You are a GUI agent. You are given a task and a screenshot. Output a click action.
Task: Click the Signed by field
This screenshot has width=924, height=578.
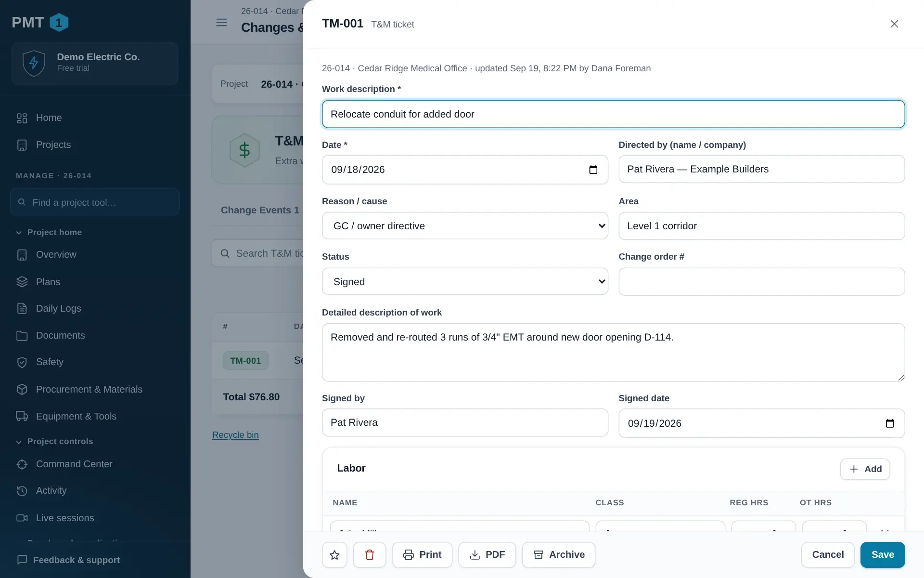coord(465,422)
